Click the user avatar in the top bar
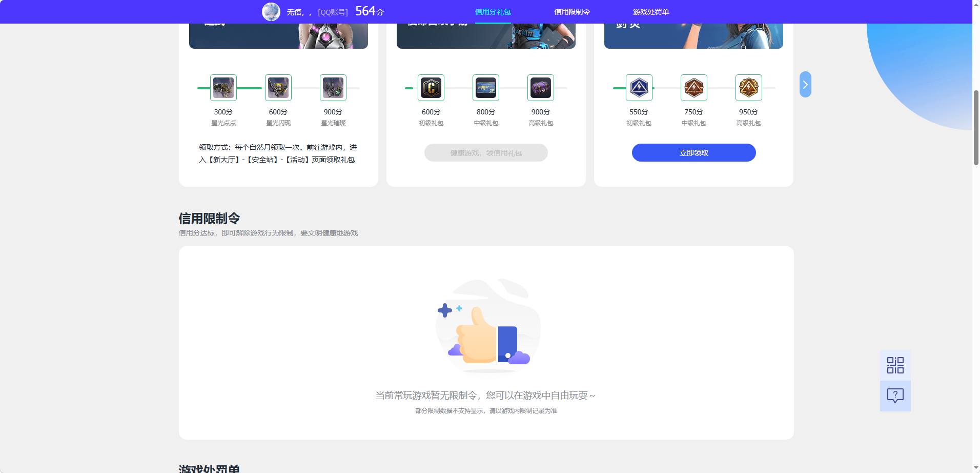980x473 pixels. click(x=271, y=11)
